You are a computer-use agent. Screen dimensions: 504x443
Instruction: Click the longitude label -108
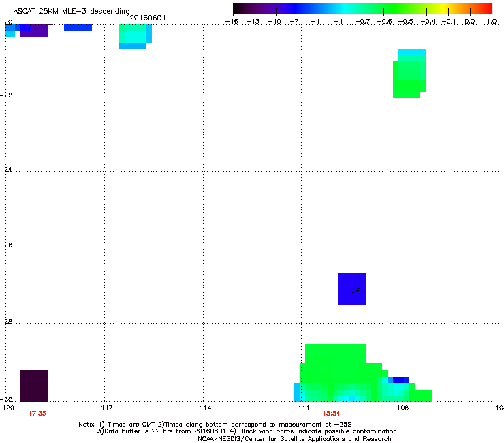pyautogui.click(x=400, y=408)
